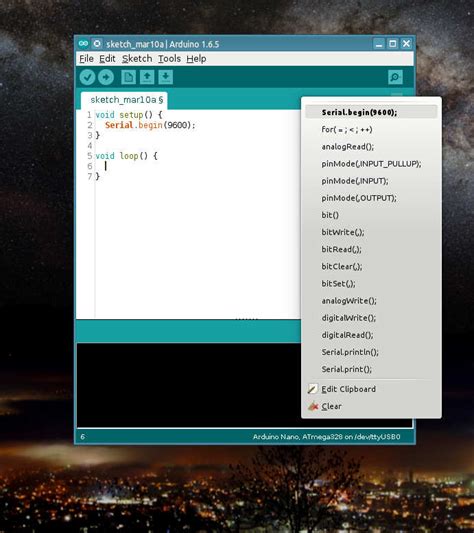Choose Serial.begin(9600); from clipboard list

pyautogui.click(x=371, y=112)
